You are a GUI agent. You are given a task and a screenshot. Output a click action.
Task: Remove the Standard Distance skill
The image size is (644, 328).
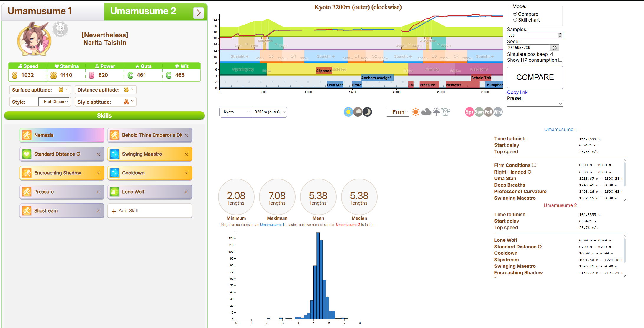[x=99, y=154]
